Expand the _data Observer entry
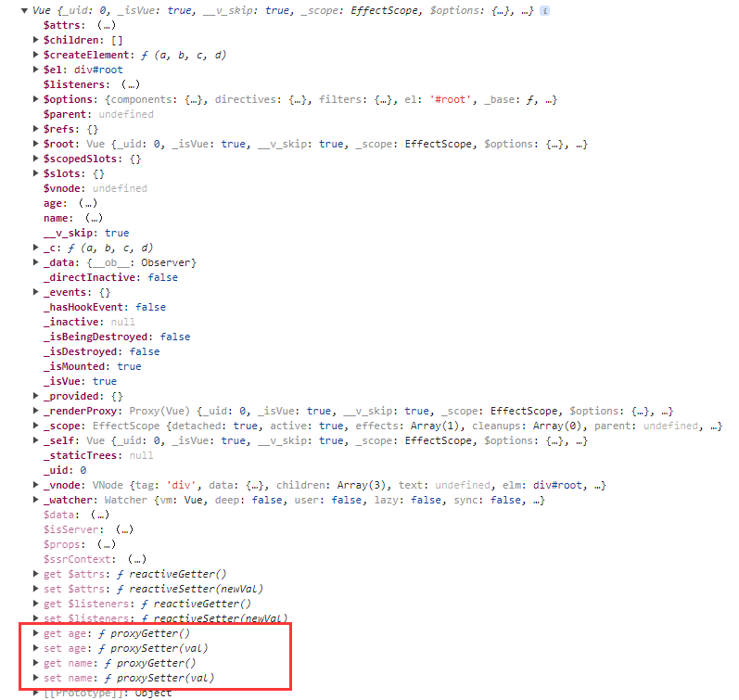This screenshot has height=700, width=739. click(35, 262)
